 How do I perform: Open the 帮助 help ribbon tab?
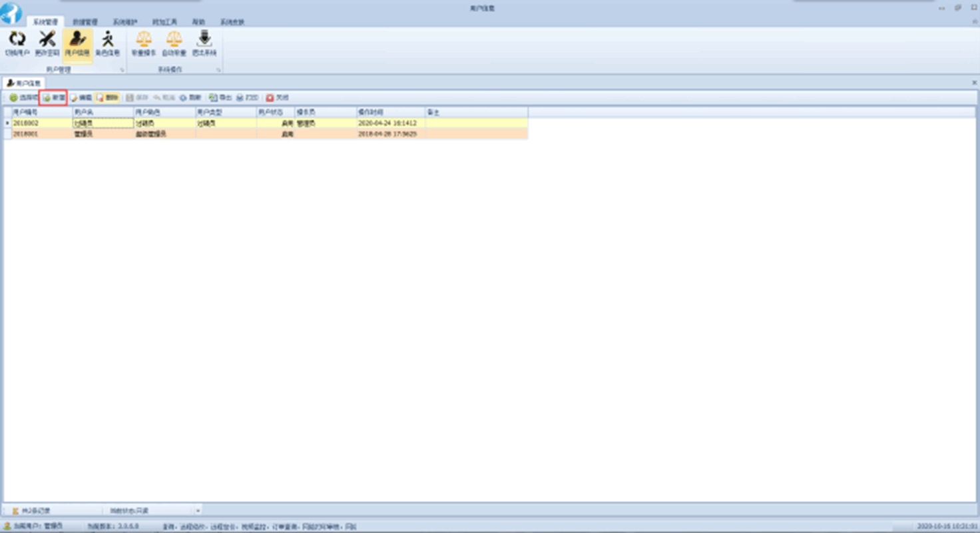pyautogui.click(x=198, y=22)
